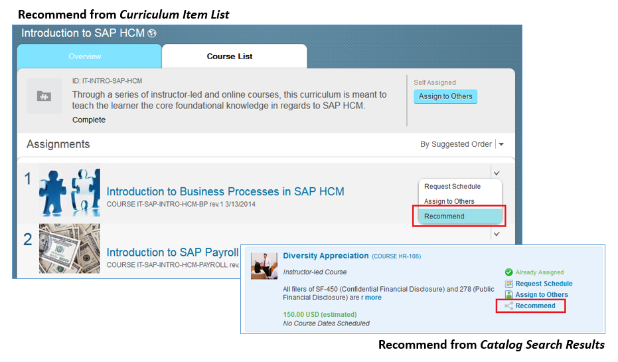The height and width of the screenshot is (362, 618).
Task: Choose Assign to Others in the dropdown menu
Action: (x=449, y=201)
